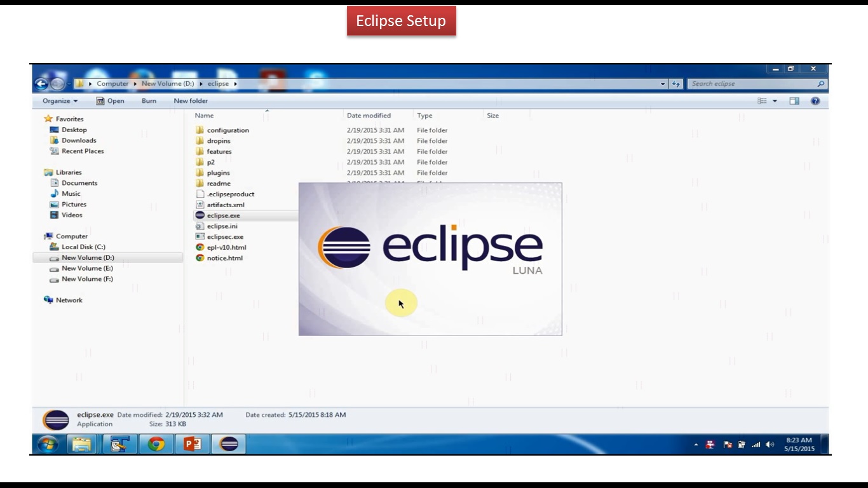Switch to Eclipse taskbar icon

[229, 444]
